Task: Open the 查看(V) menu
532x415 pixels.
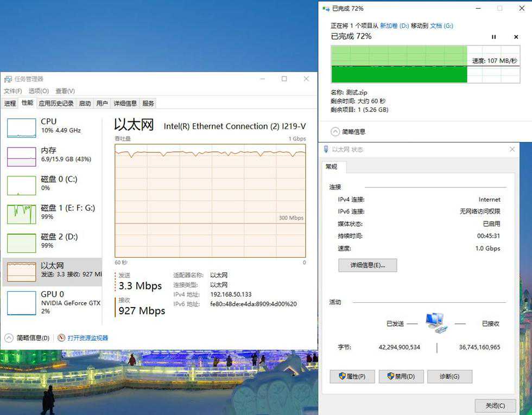Action: tap(65, 91)
